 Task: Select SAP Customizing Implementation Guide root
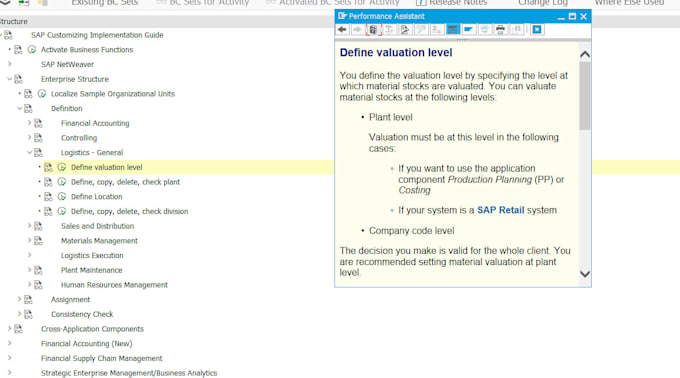click(x=97, y=35)
